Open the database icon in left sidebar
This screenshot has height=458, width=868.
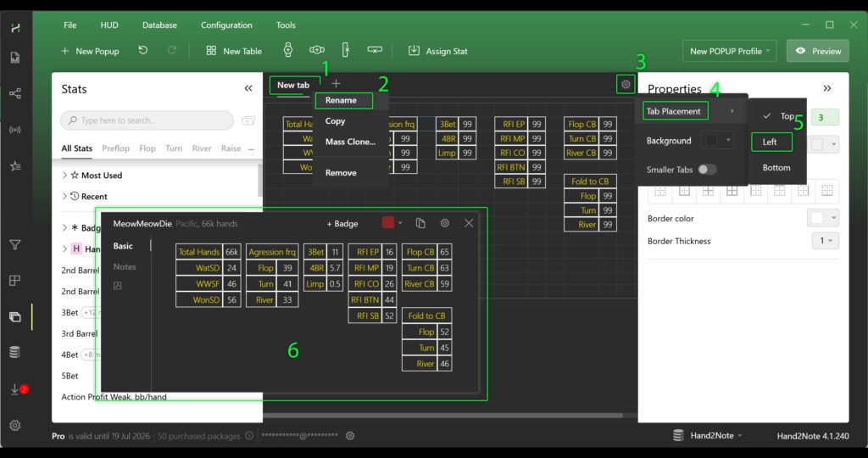pos(14,352)
